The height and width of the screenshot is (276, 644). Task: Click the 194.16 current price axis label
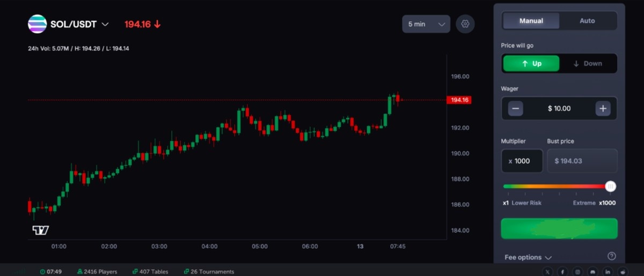(459, 100)
